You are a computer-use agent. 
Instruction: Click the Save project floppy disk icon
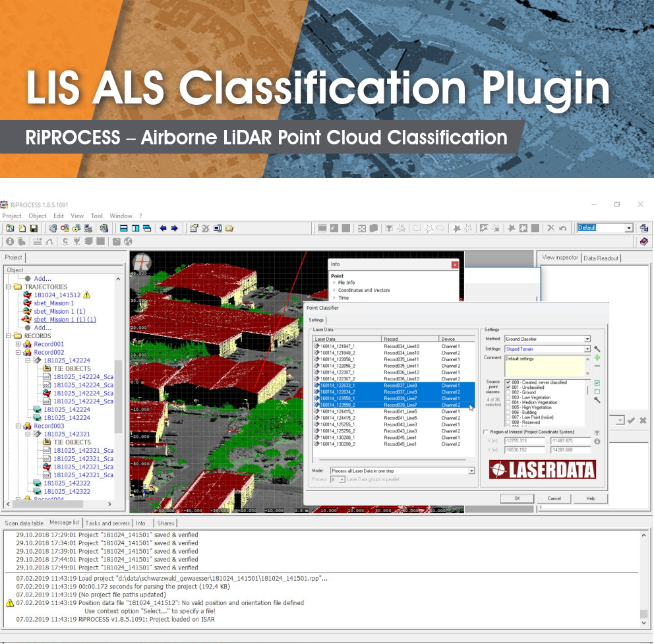pos(34,228)
